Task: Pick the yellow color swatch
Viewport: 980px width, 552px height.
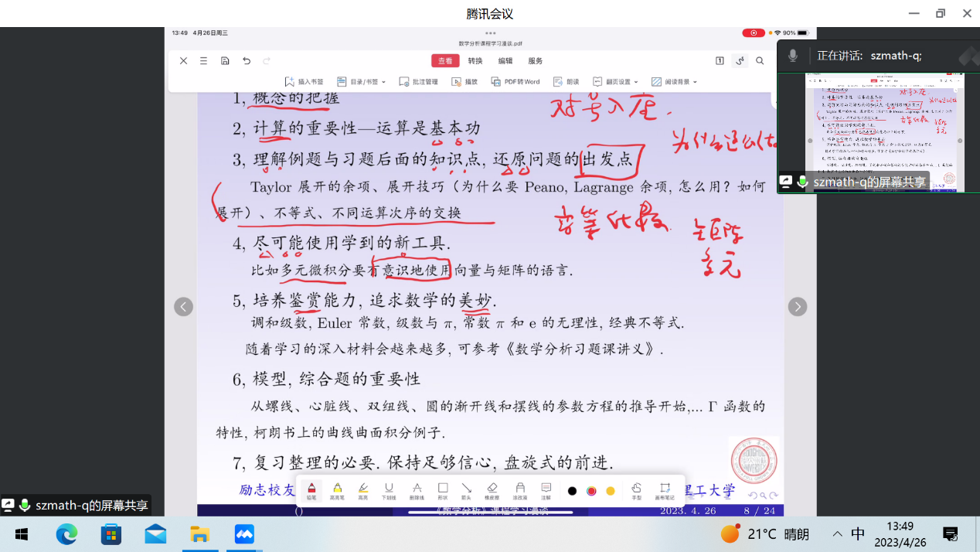Action: click(611, 491)
